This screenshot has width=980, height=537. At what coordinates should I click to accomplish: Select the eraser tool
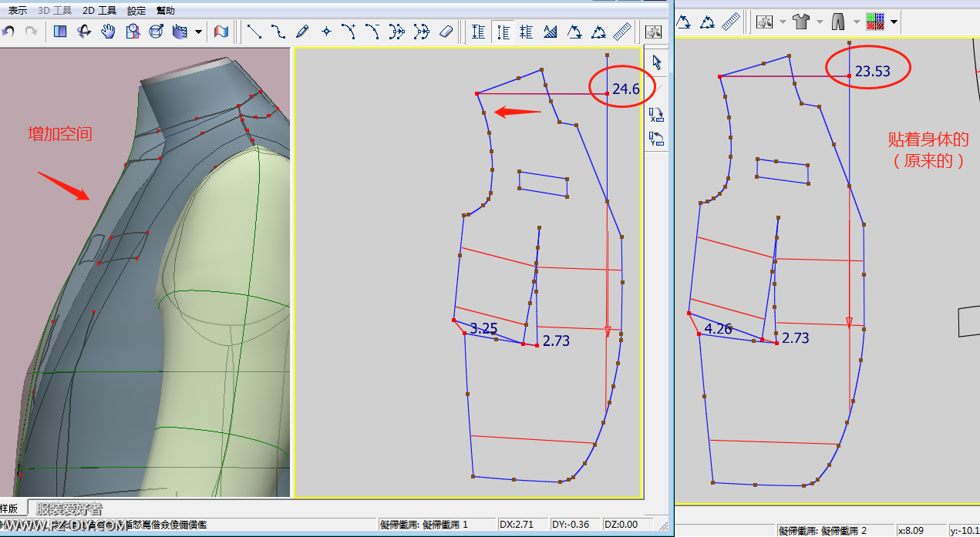(446, 32)
